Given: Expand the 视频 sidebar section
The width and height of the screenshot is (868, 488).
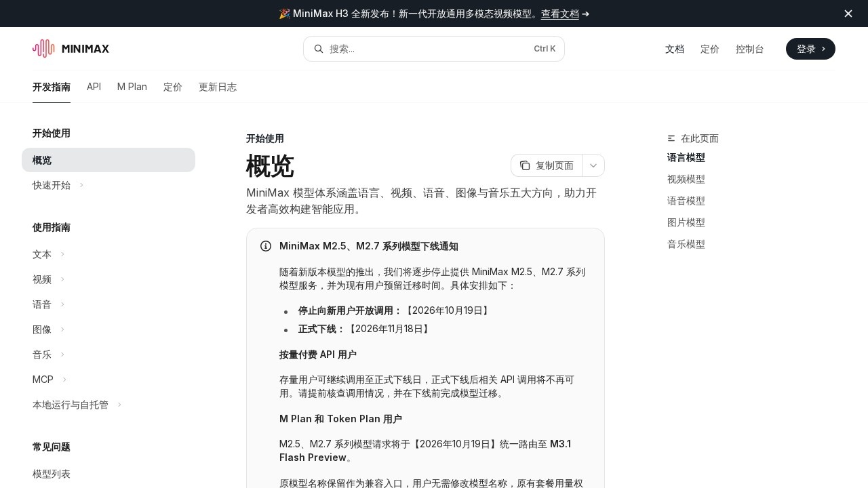Looking at the screenshot, I should pyautogui.click(x=62, y=279).
